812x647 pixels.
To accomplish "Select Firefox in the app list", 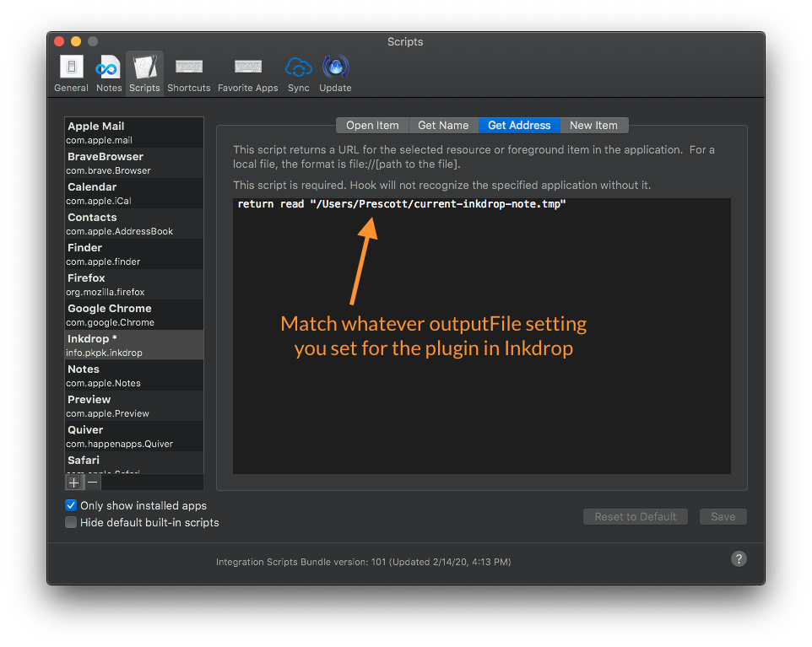I will tap(134, 284).
